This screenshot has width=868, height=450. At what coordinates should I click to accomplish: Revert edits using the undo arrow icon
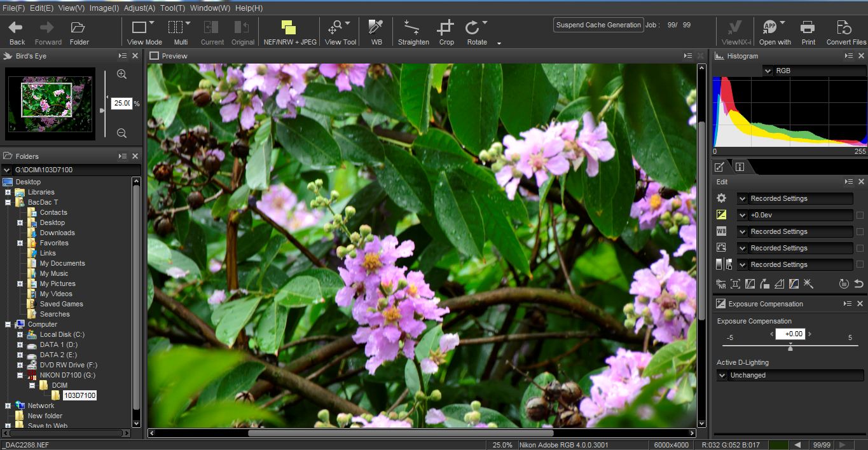click(x=859, y=284)
